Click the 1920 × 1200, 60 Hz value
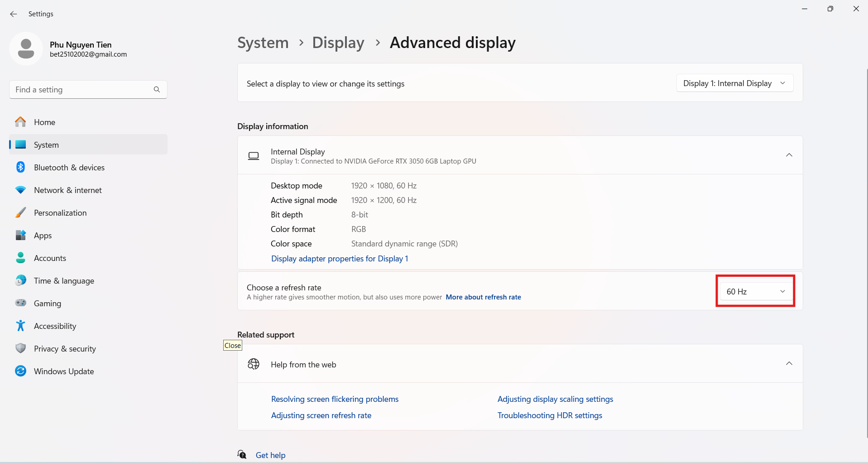This screenshot has width=868, height=463. 384,200
